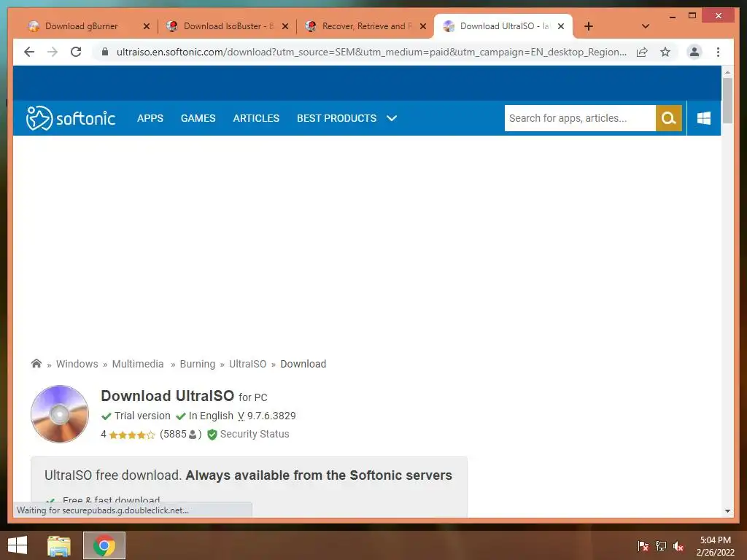
Task: Open the ARTICLES section
Action: (256, 118)
